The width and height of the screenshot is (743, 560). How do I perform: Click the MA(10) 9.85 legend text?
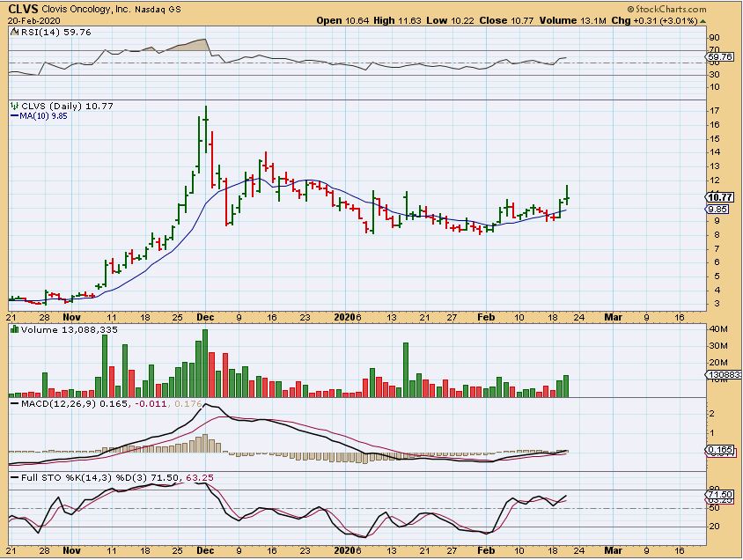click(x=44, y=115)
